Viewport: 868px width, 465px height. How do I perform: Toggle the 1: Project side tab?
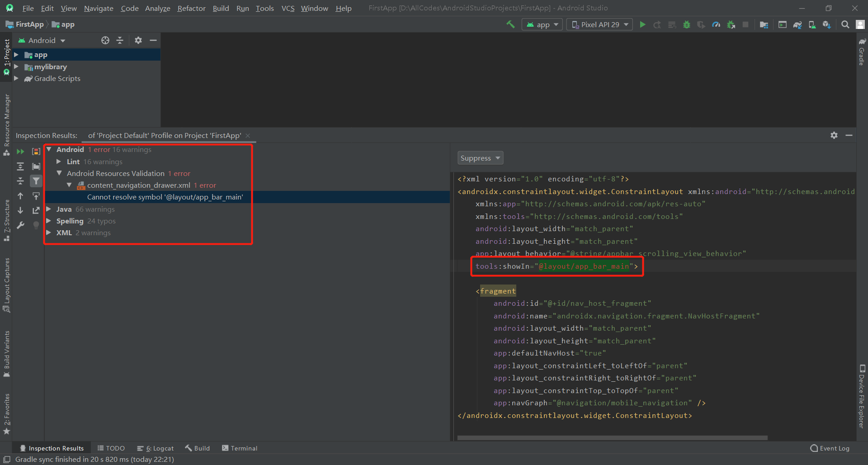(6, 57)
